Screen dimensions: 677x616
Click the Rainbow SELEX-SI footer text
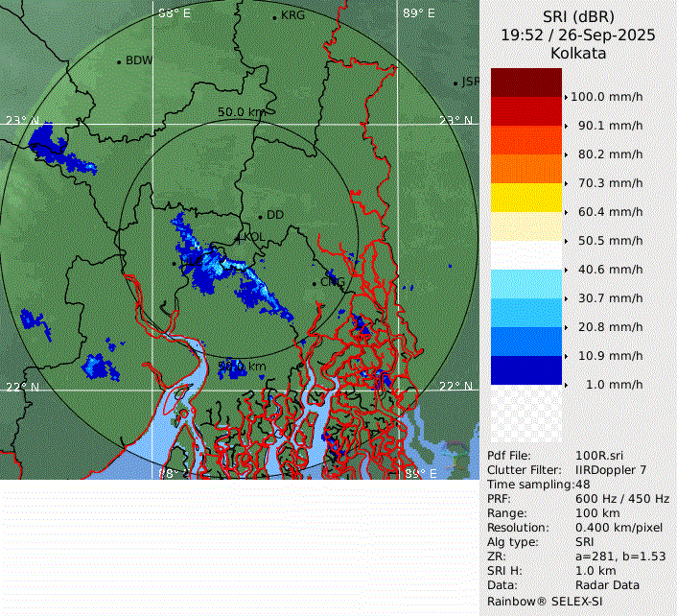click(x=546, y=601)
